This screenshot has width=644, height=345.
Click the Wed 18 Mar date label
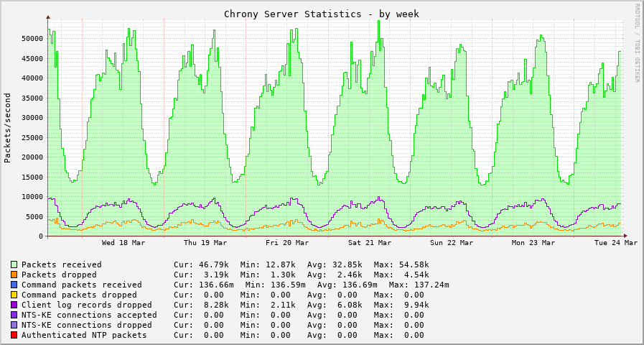123,243
